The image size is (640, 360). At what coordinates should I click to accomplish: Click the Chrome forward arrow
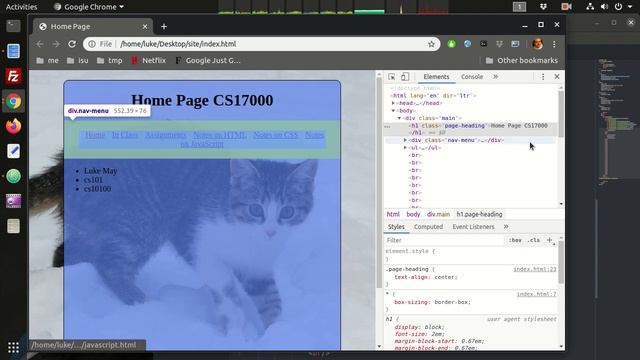pos(56,44)
